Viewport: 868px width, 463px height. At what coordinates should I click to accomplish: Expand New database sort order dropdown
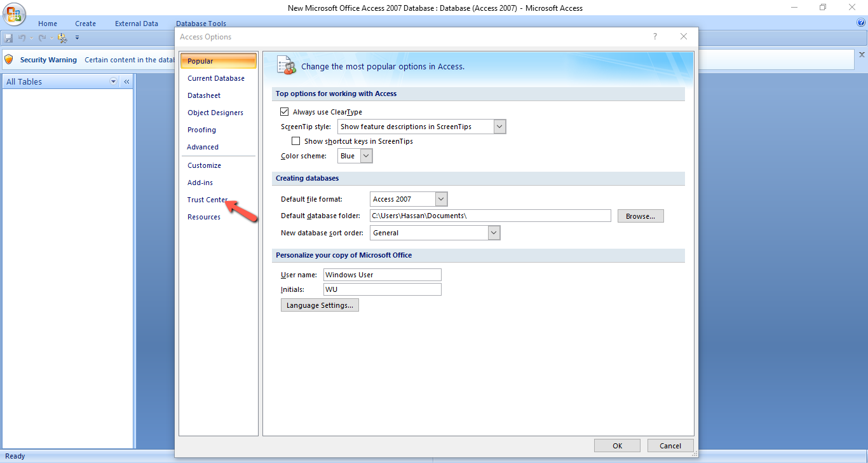[494, 233]
